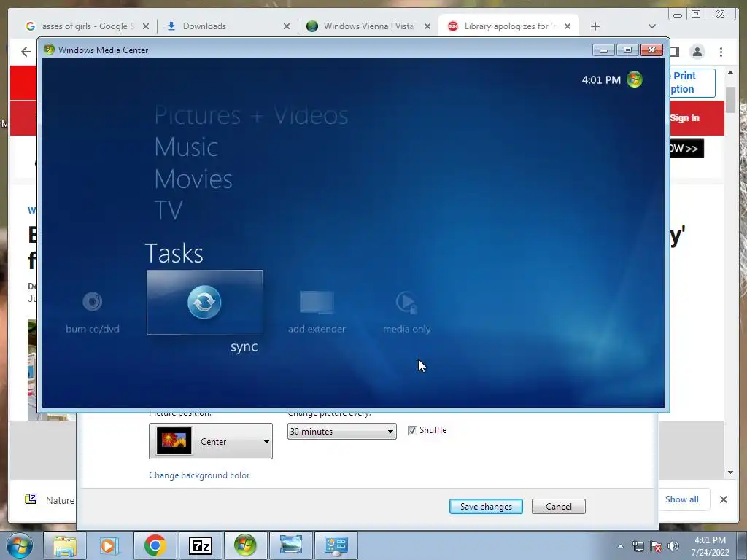Close the Downloads tab
Image resolution: width=747 pixels, height=560 pixels.
point(286,26)
